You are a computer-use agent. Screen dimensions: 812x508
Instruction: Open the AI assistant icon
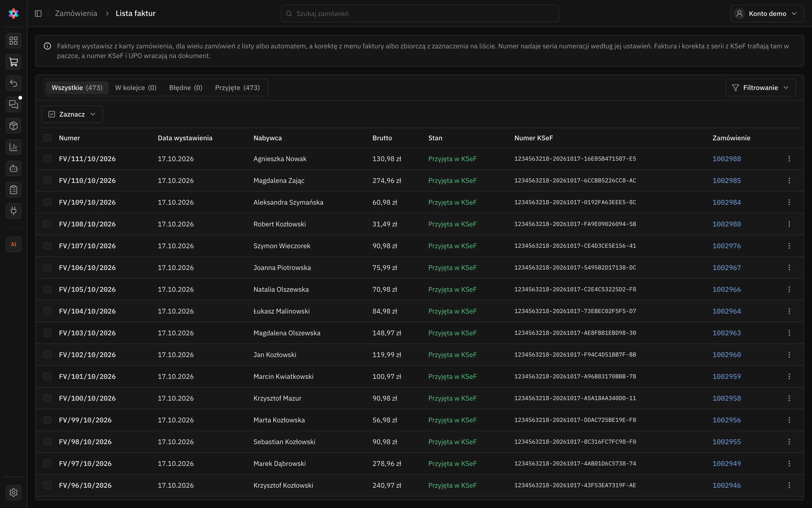coord(14,244)
